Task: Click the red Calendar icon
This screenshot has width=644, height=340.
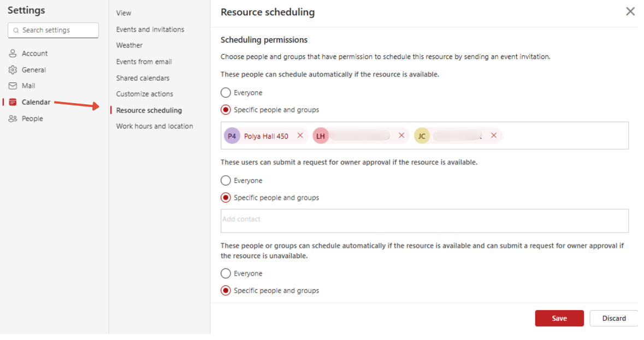Action: pos(13,103)
